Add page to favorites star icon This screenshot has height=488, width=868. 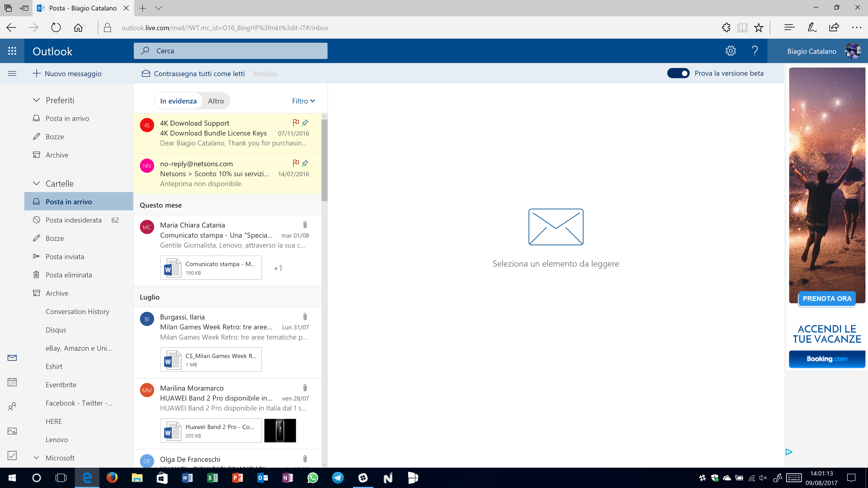(x=759, y=28)
